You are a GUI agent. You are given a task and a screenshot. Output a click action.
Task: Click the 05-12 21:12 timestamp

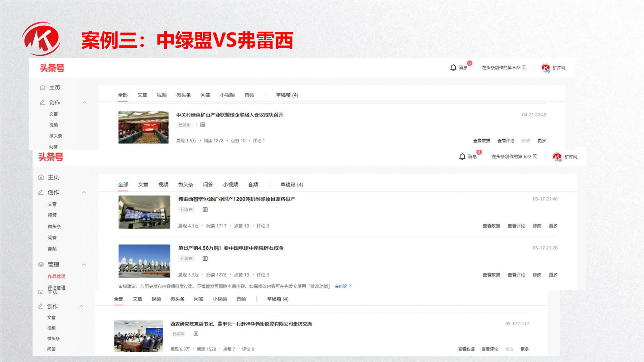tap(517, 324)
